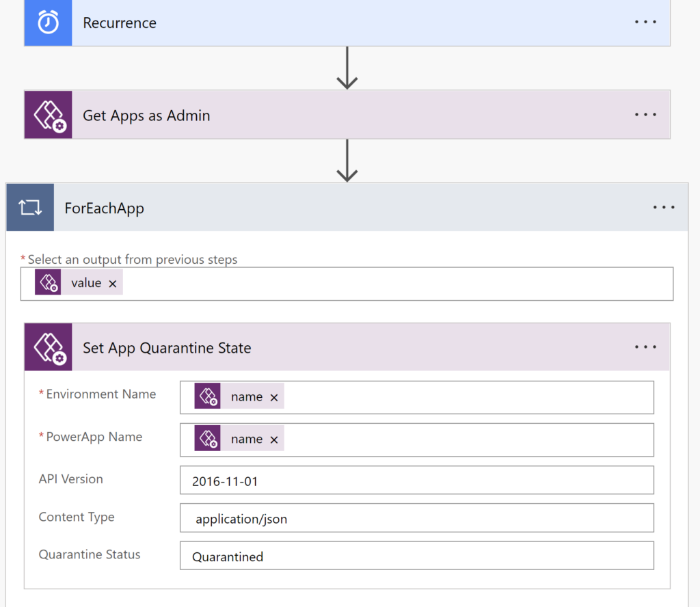Remove the name token from Environment Name
The height and width of the screenshot is (607, 700).
click(x=274, y=397)
